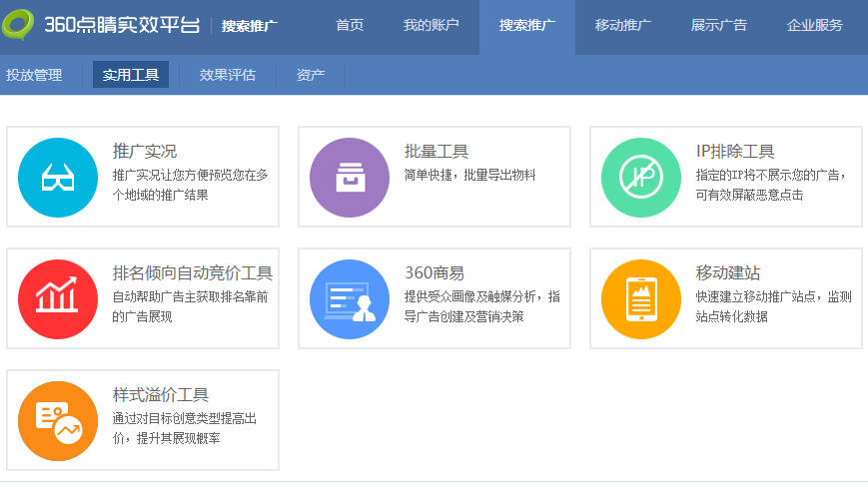Click the 样式溢价工具 title link

point(161,394)
